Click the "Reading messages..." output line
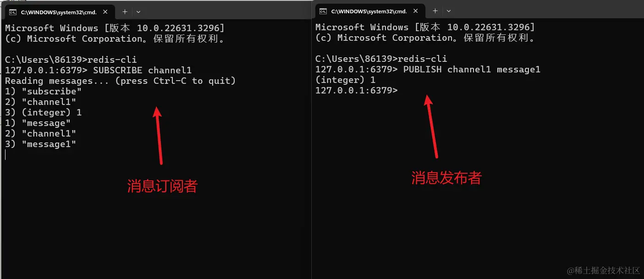The height and width of the screenshot is (279, 644). click(x=120, y=81)
